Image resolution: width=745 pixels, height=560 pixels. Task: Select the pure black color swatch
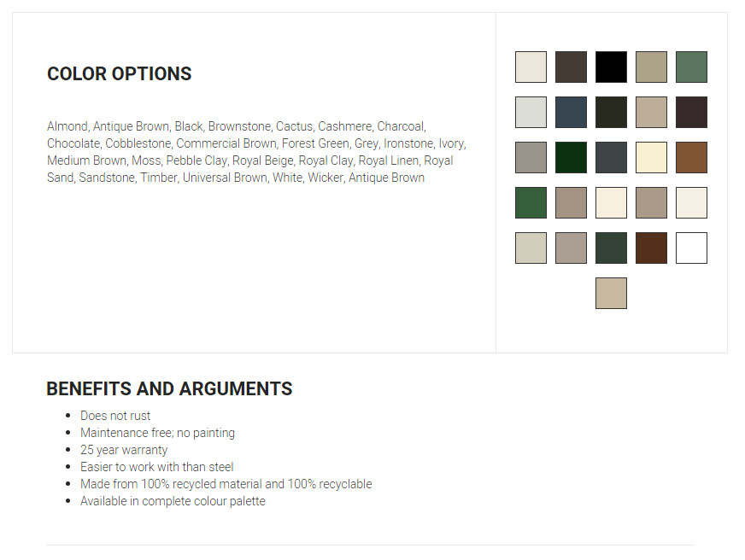611,67
